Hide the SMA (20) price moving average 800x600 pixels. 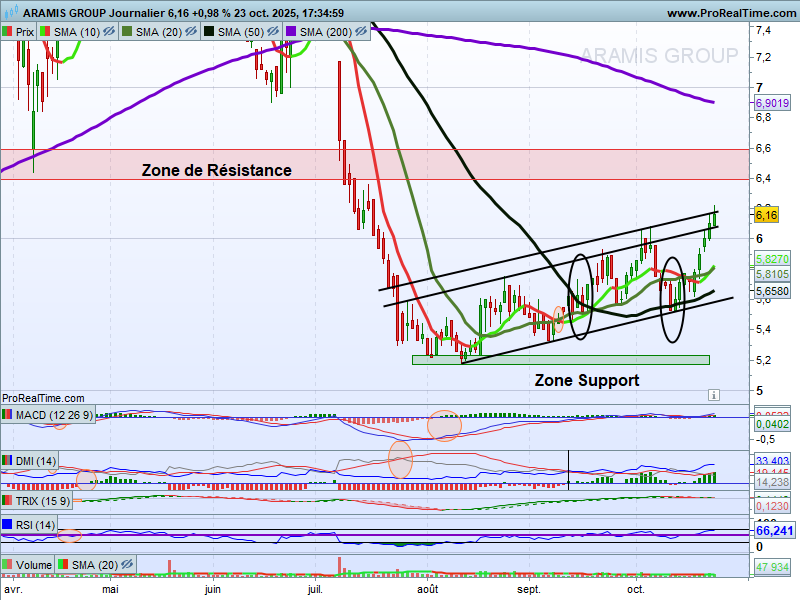(x=191, y=32)
